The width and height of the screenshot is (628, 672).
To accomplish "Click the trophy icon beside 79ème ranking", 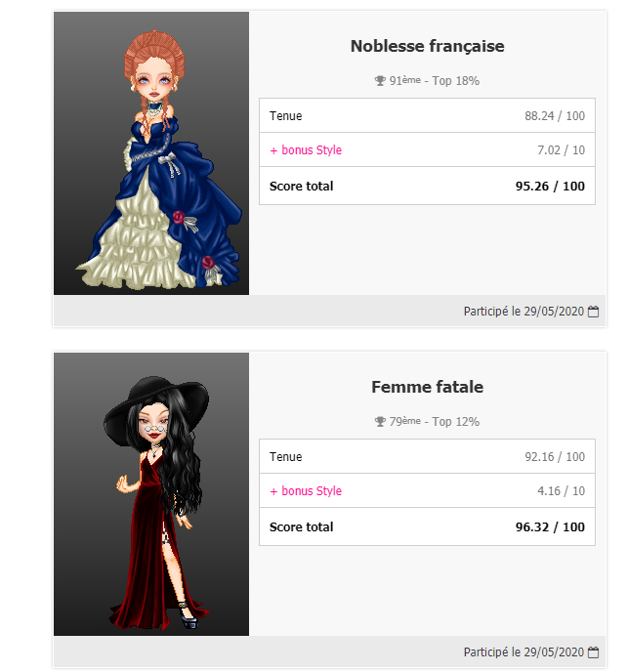I will (380, 422).
